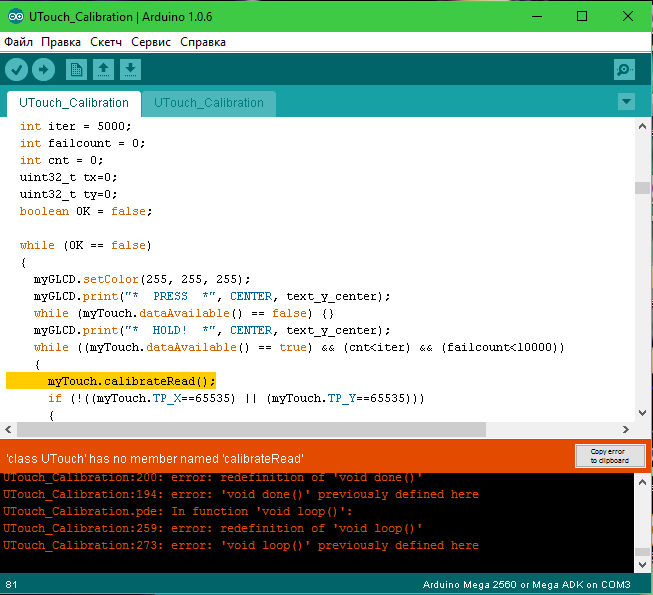Select the first UTouch_Calibration tab
653x595 pixels.
(x=74, y=102)
